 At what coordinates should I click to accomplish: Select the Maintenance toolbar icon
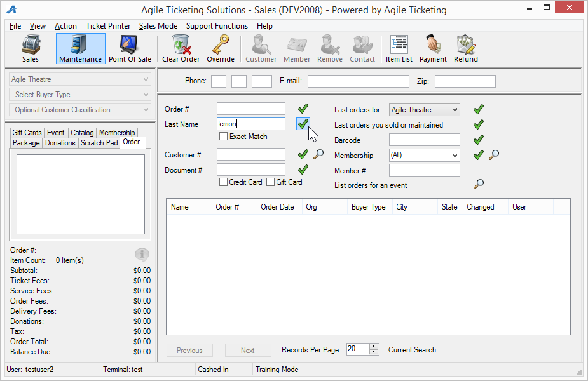pyautogui.click(x=81, y=49)
